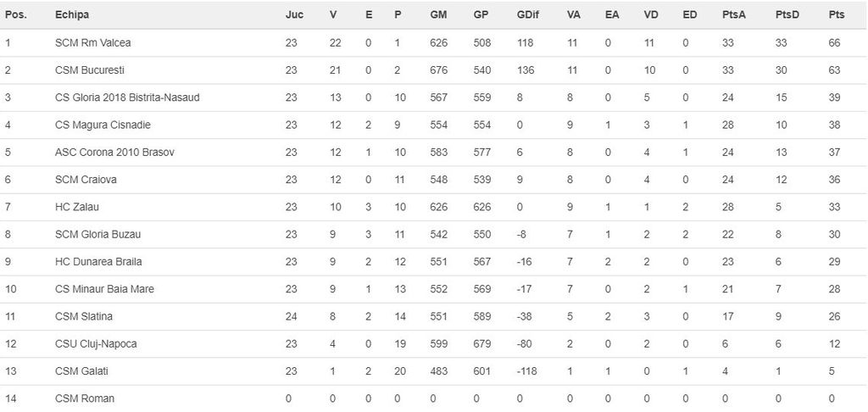Image resolution: width=868 pixels, height=412 pixels.
Task: Open CSM Bucuresti team row
Action: point(90,70)
